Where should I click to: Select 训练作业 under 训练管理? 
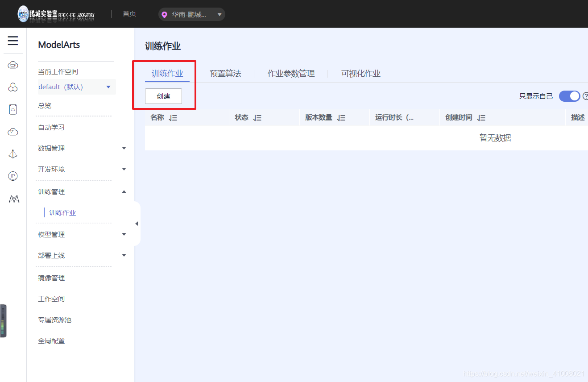(62, 213)
